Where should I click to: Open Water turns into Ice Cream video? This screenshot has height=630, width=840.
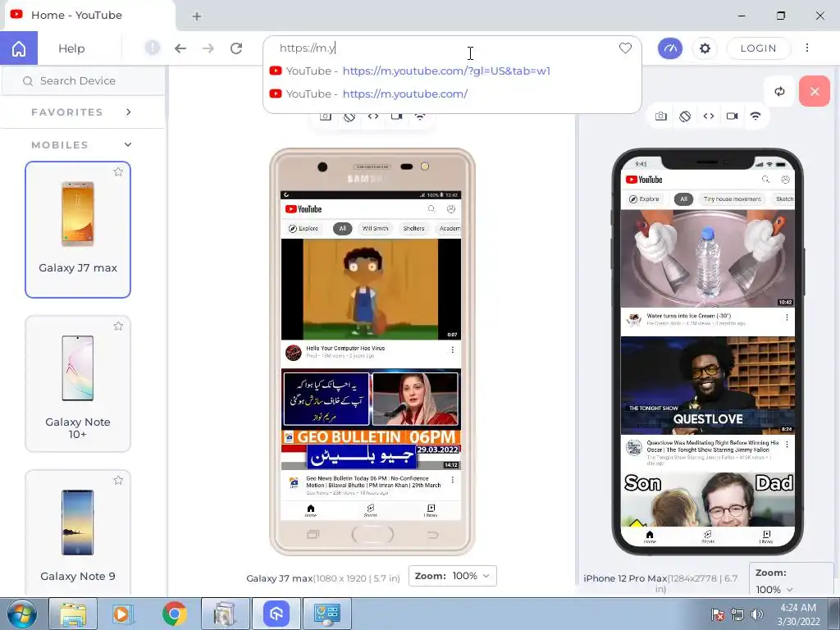coord(708,258)
